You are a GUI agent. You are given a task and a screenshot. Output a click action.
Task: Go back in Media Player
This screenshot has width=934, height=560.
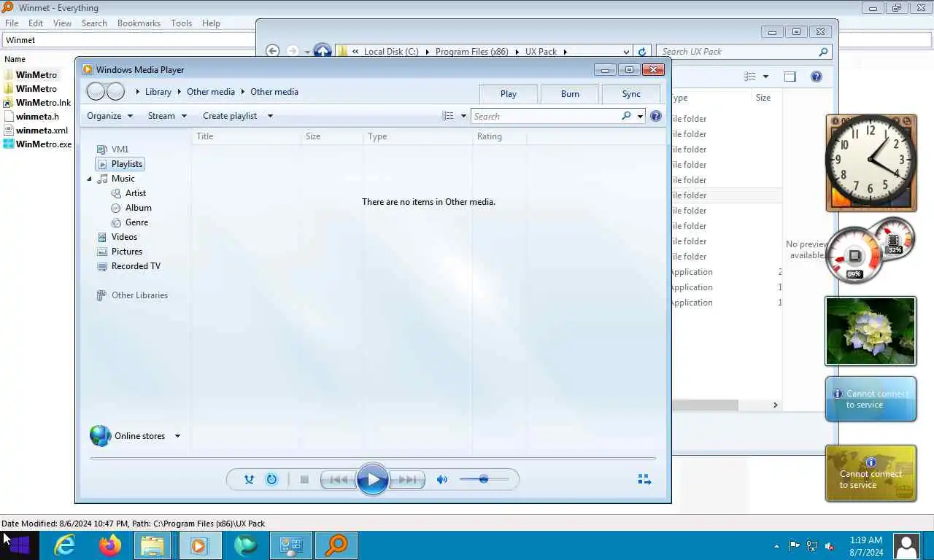pos(96,91)
